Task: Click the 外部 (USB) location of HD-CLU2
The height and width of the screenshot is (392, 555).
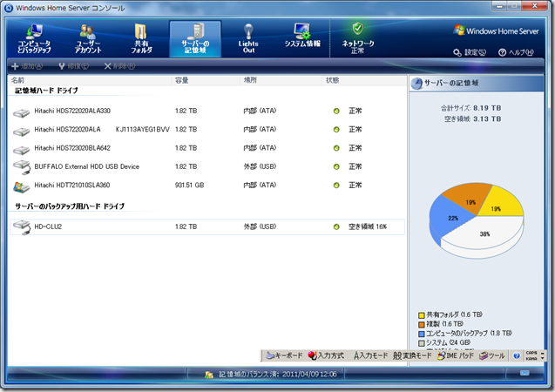Action: (x=260, y=226)
